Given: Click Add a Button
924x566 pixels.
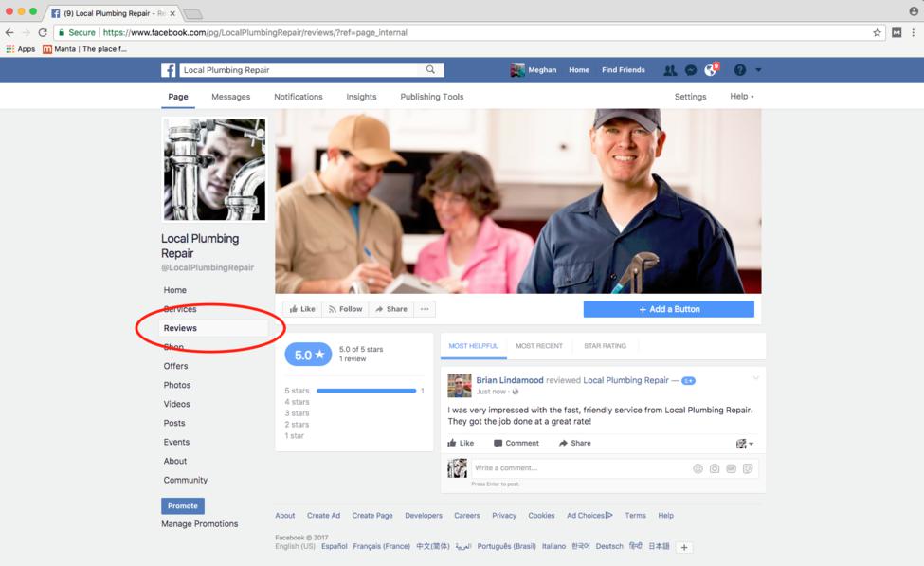Looking at the screenshot, I should click(x=669, y=309).
